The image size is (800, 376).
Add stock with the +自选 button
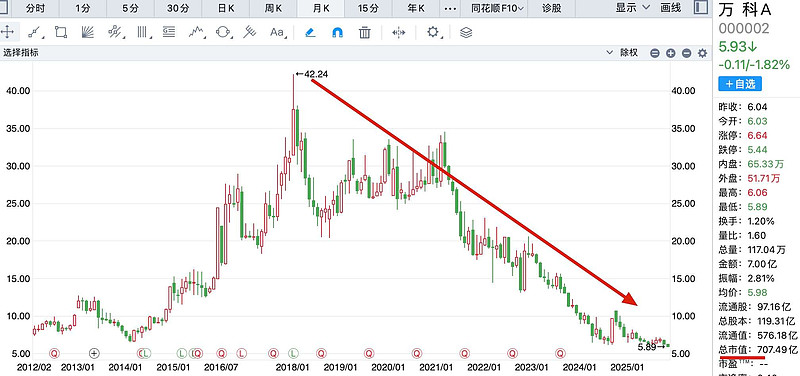click(x=740, y=84)
